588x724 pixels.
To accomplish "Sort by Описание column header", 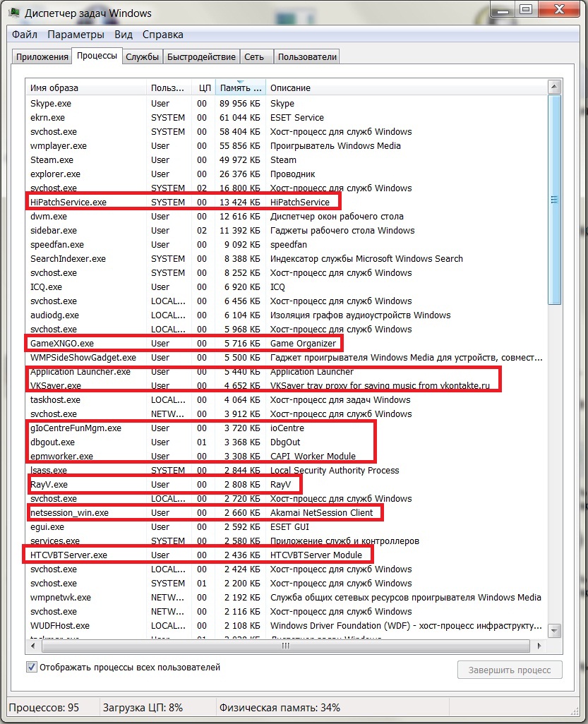I will tap(407, 88).
